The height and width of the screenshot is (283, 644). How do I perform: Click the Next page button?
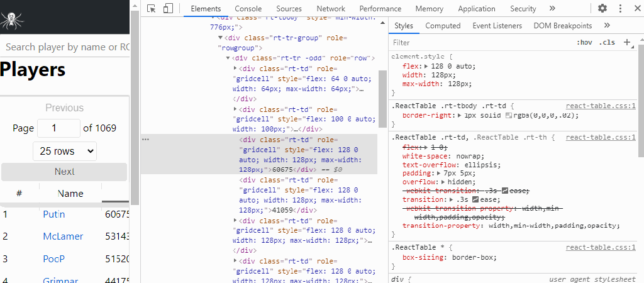point(64,172)
